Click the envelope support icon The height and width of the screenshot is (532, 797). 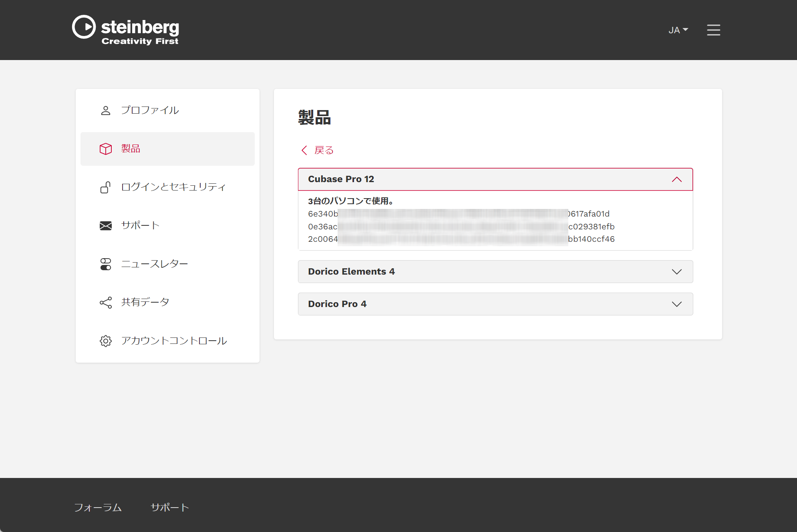(106, 225)
